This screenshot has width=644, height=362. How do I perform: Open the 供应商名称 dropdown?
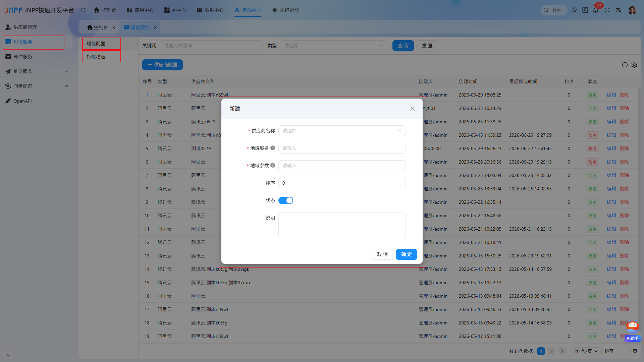pyautogui.click(x=342, y=131)
